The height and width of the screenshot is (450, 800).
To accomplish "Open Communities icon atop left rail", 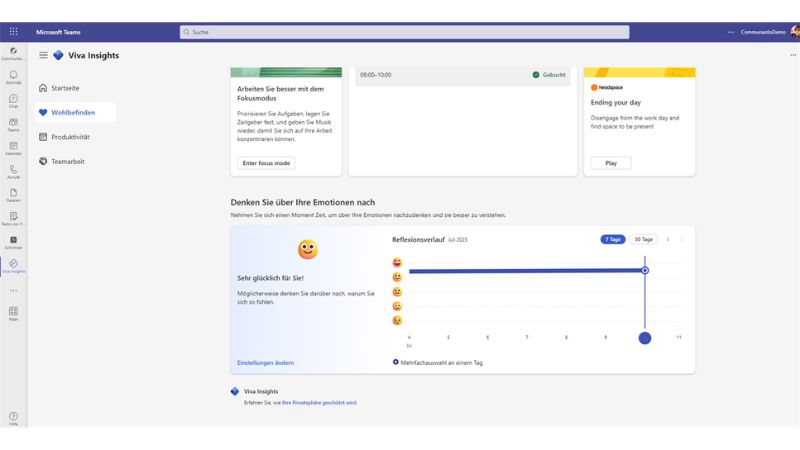I will 13,53.
